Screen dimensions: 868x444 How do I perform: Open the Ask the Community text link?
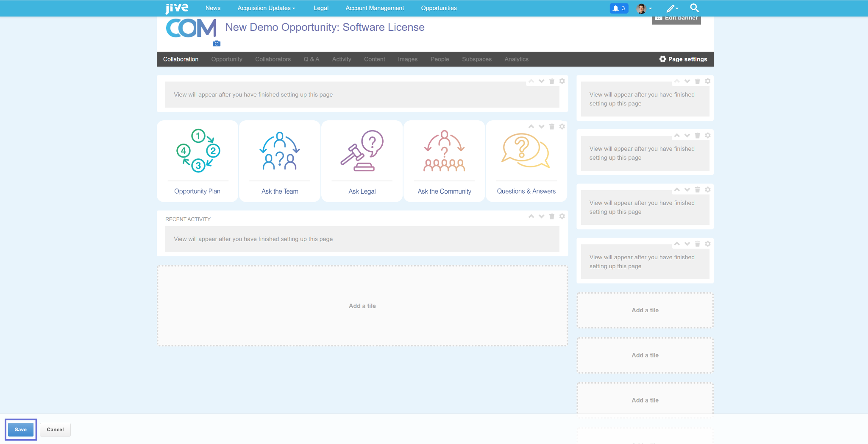click(444, 191)
